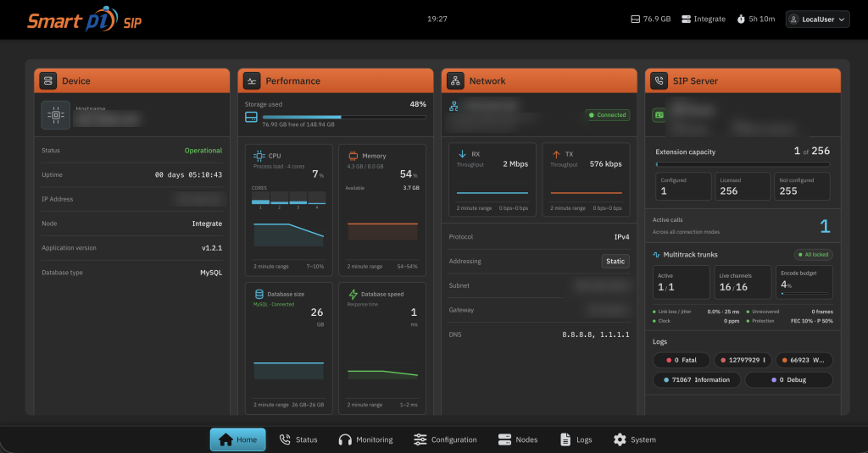Click the RX throughput chart line
This screenshot has width=868, height=453.
pos(492,193)
